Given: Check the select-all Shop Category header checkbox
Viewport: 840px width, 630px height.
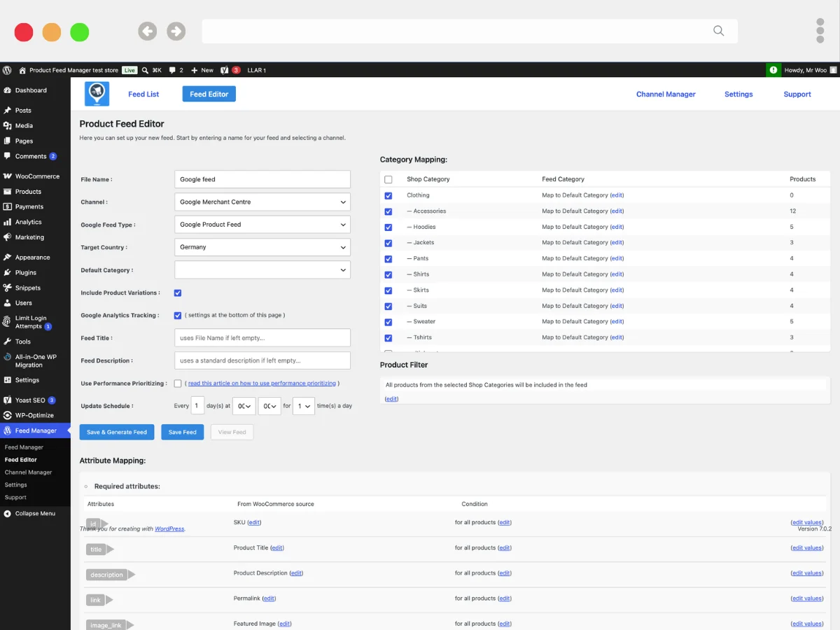Looking at the screenshot, I should 388,180.
